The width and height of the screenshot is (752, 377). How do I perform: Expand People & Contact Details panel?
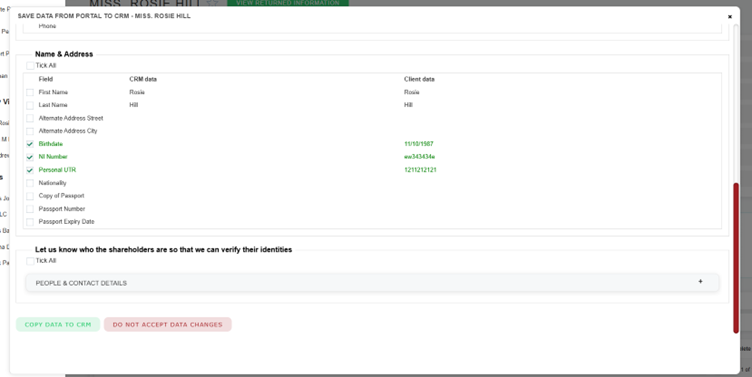(372, 283)
